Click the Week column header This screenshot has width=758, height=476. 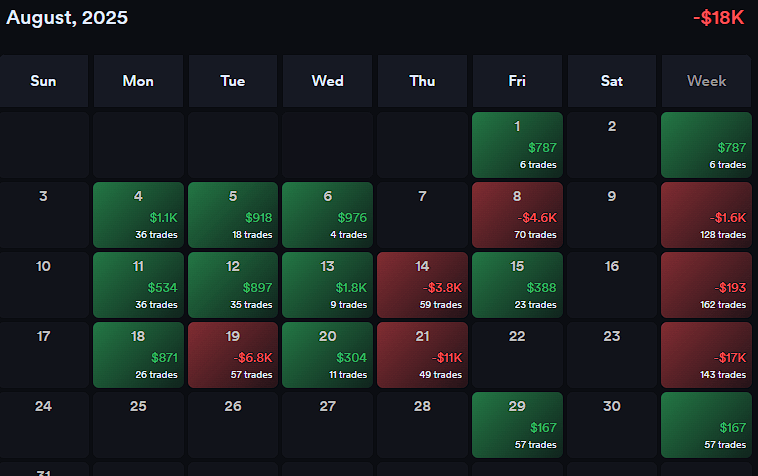pos(706,81)
